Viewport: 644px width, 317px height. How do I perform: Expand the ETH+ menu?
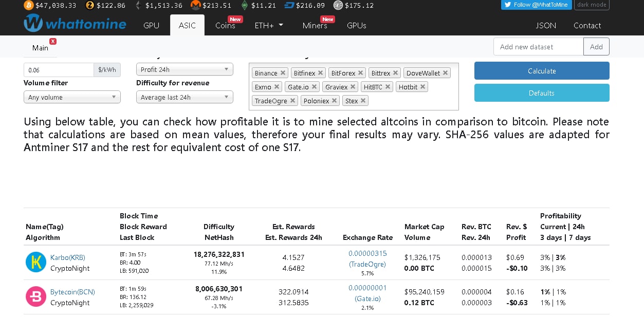[x=269, y=25]
